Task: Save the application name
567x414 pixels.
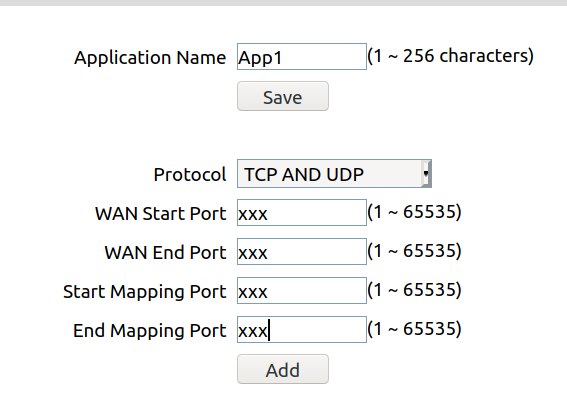Action: tap(283, 96)
